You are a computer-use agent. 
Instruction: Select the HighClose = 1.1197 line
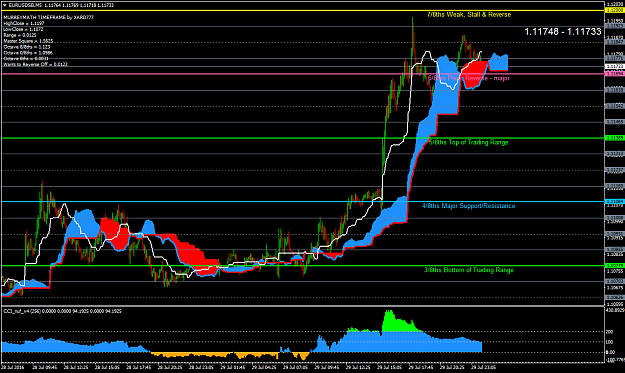[24, 24]
